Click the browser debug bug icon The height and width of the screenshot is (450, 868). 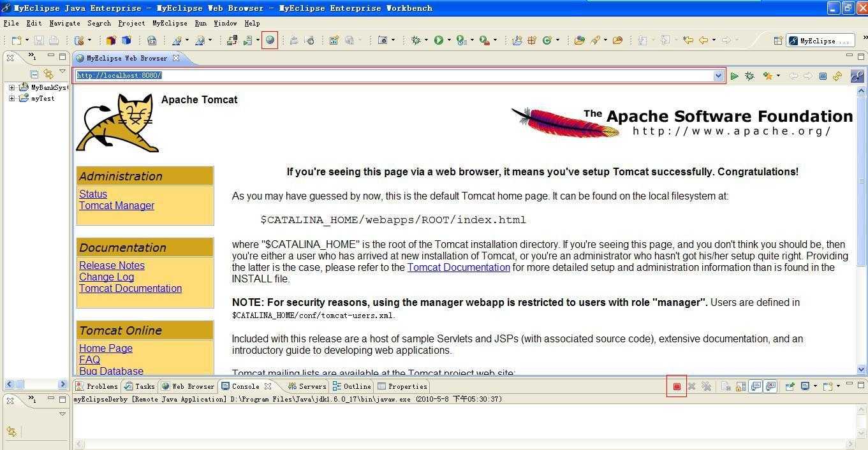tap(749, 76)
